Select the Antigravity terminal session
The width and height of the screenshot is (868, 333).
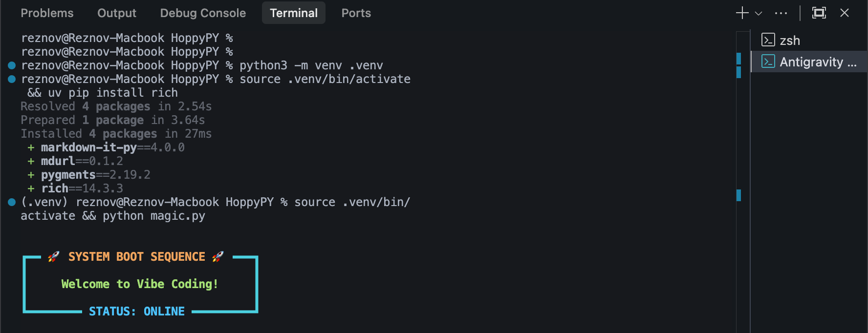click(811, 62)
